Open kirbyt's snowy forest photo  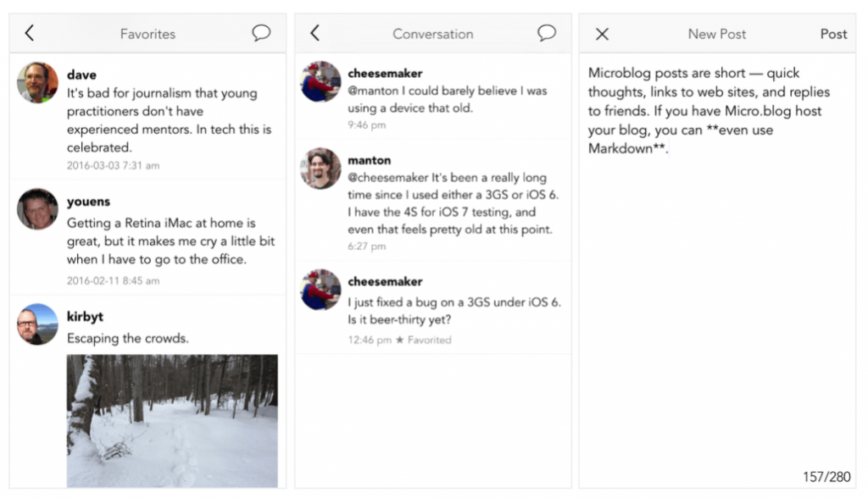coord(172,420)
